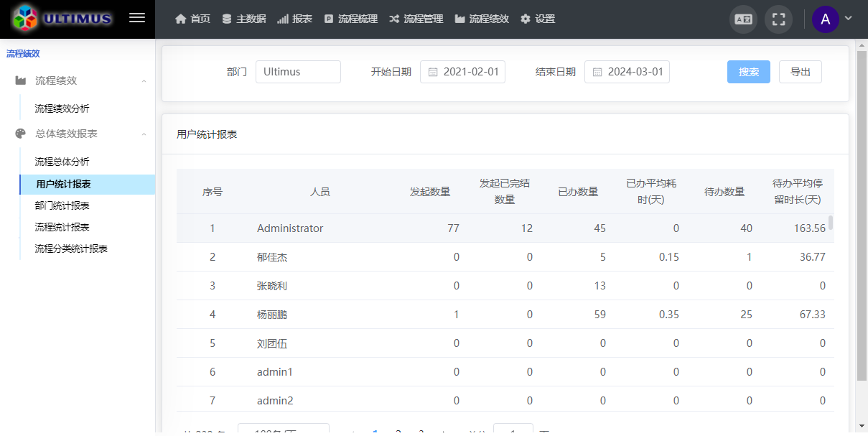
Task: Click Administrator's 发起数量 value 77
Action: point(453,228)
